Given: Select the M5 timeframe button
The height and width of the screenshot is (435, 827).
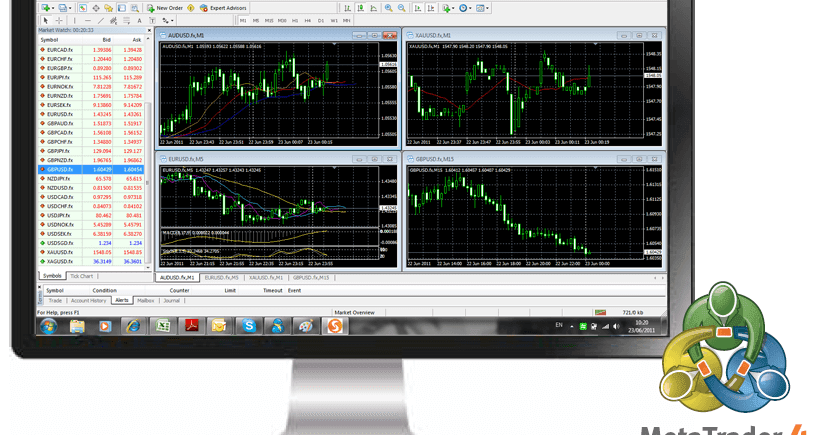Looking at the screenshot, I should pyautogui.click(x=256, y=21).
